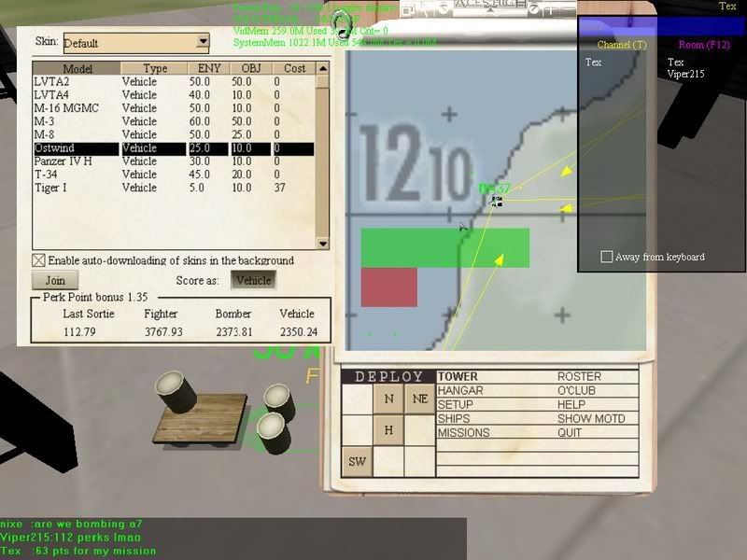
Task: Sort vehicle list by Type column
Action: point(154,68)
